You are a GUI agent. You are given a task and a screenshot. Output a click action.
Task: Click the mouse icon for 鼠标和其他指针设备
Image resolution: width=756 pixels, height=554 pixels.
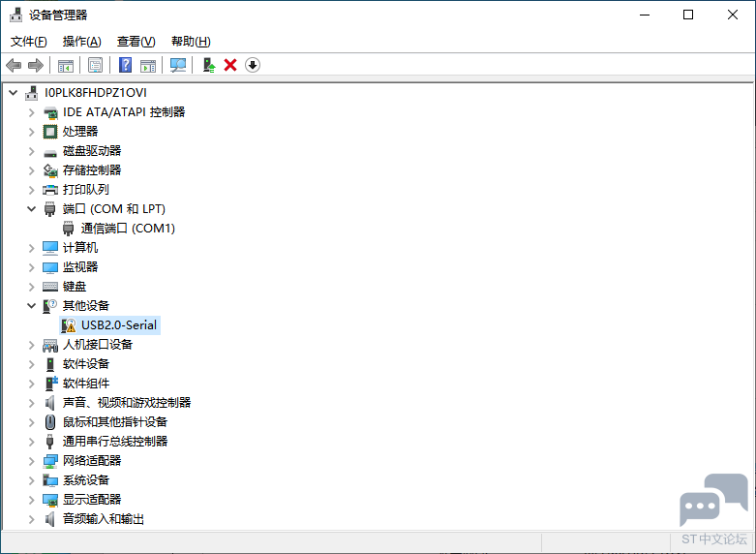pyautogui.click(x=50, y=422)
